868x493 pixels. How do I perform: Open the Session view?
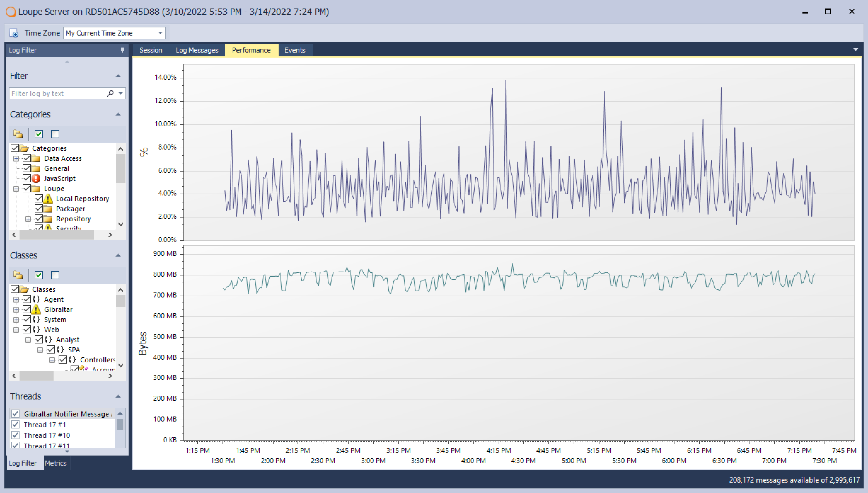(x=150, y=50)
